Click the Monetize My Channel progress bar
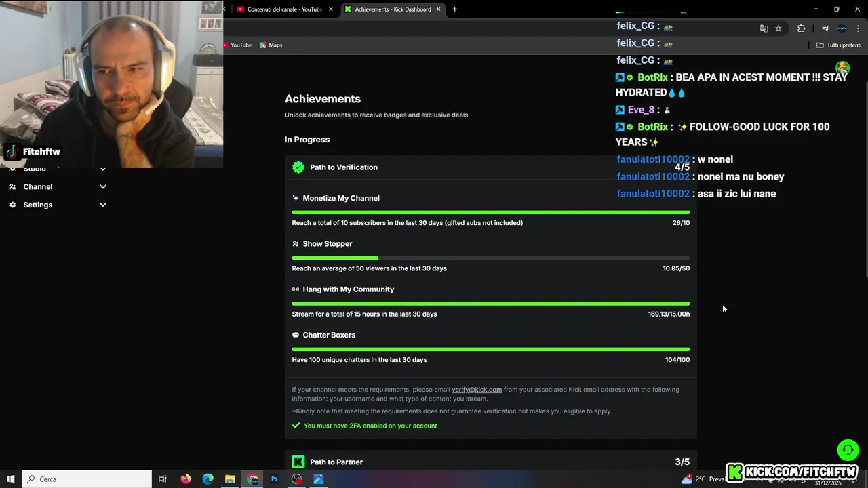 click(491, 212)
